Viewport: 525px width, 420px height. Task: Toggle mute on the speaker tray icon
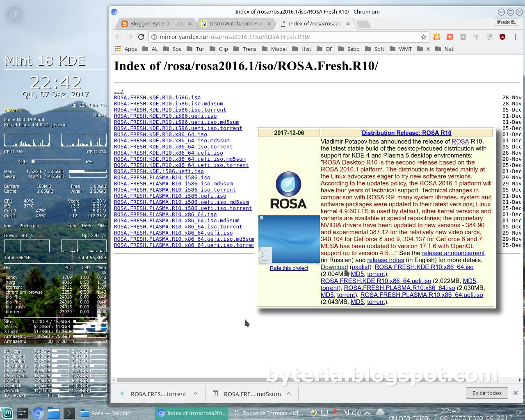(x=356, y=413)
